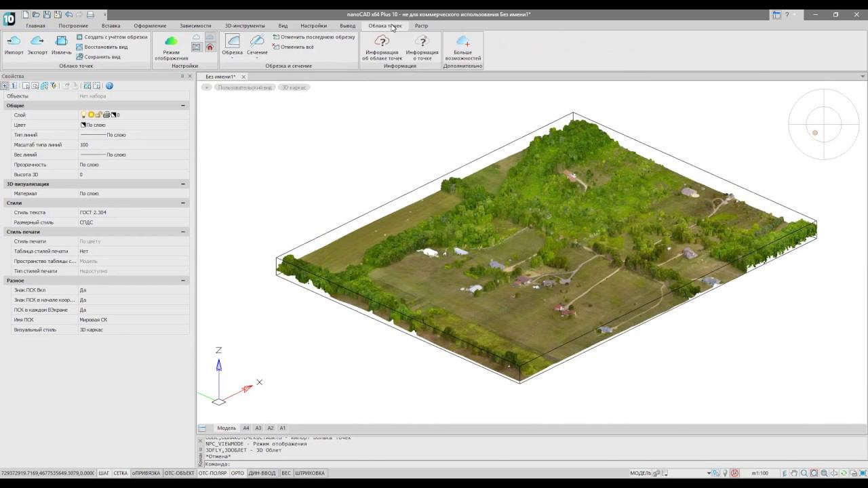This screenshot has height=488, width=868.
Task: Click Восстановить вид button
Action: [102, 47]
